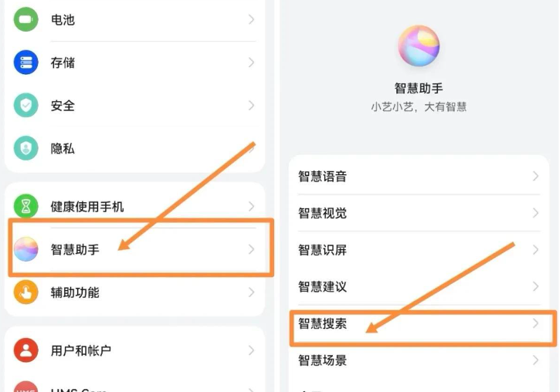The width and height of the screenshot is (560, 392).
Task: Tap the red 用户和帐户 person icon
Action: point(25,350)
